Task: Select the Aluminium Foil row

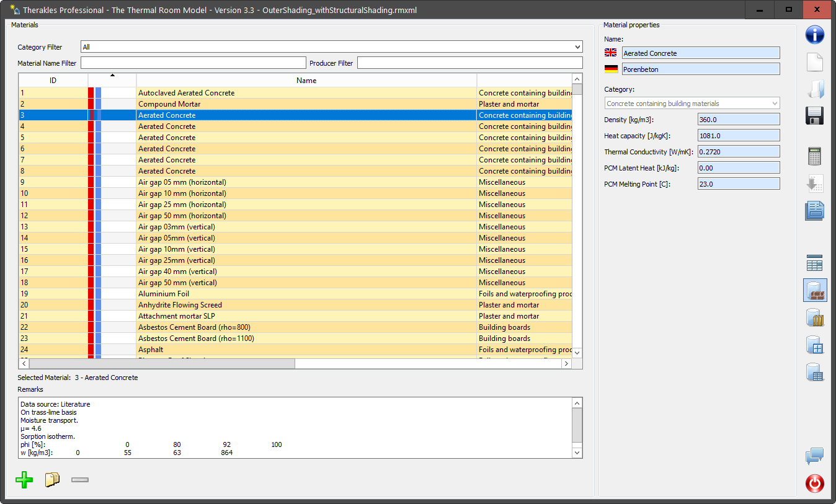Action: coord(295,294)
